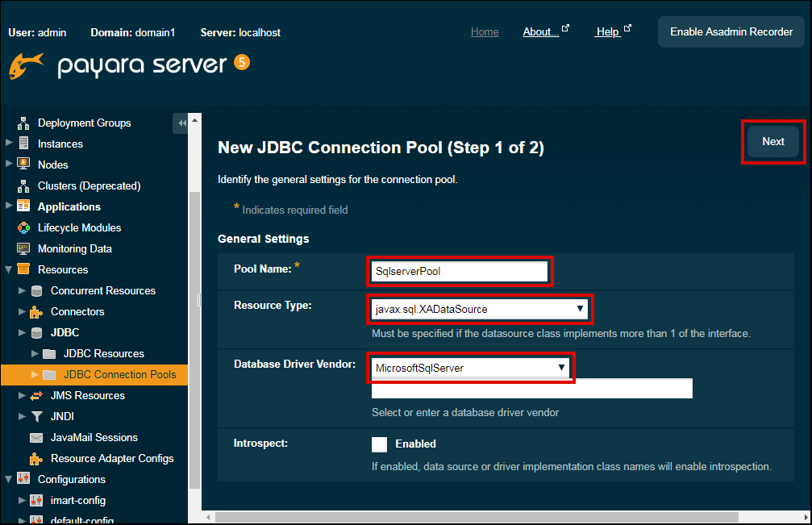This screenshot has width=812, height=525.
Task: Expand the Concurrent Resources tree node
Action: 22,291
